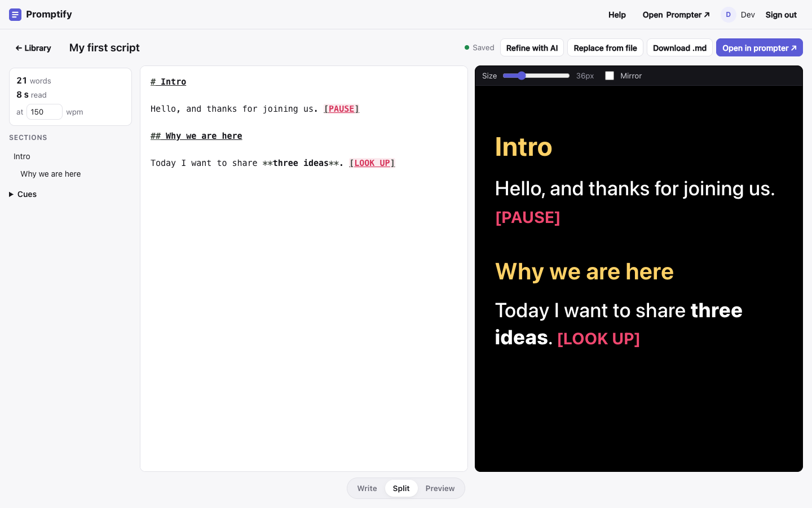
Task: Click the Dev user avatar
Action: coord(728,15)
